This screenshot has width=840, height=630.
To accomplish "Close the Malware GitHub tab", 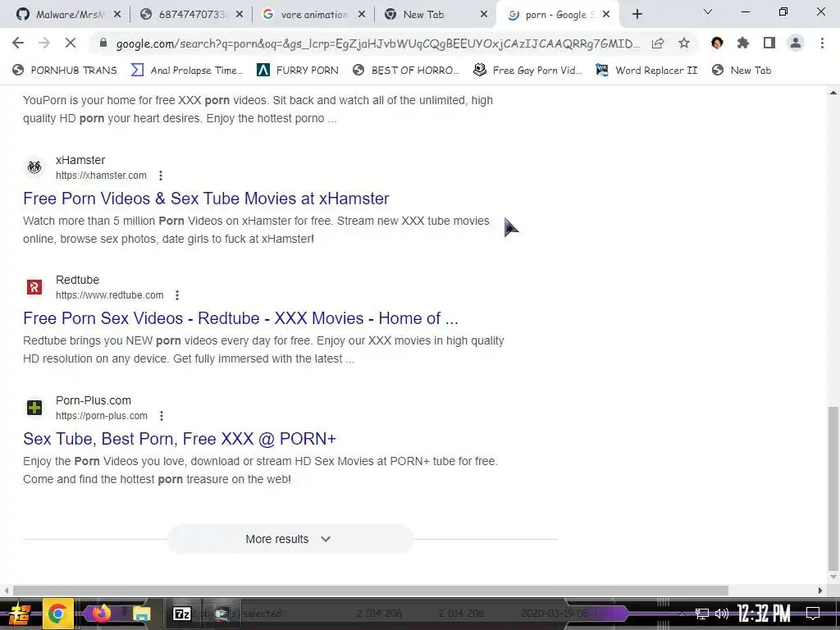I will click(117, 15).
